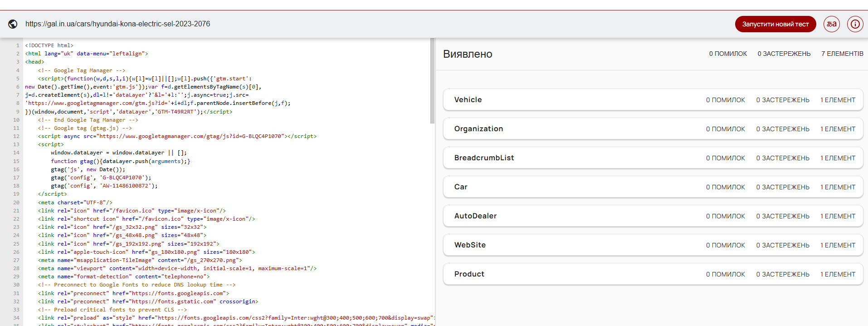Click the fonts.gstatic.com preconnect line
Image resolution: width=868 pixels, height=326 pixels.
[x=148, y=301]
